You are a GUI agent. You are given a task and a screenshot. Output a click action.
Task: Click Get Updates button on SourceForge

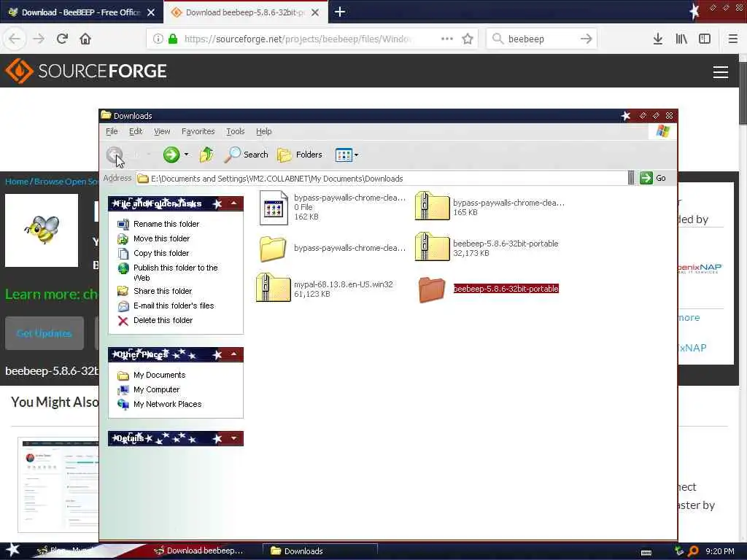click(x=44, y=333)
